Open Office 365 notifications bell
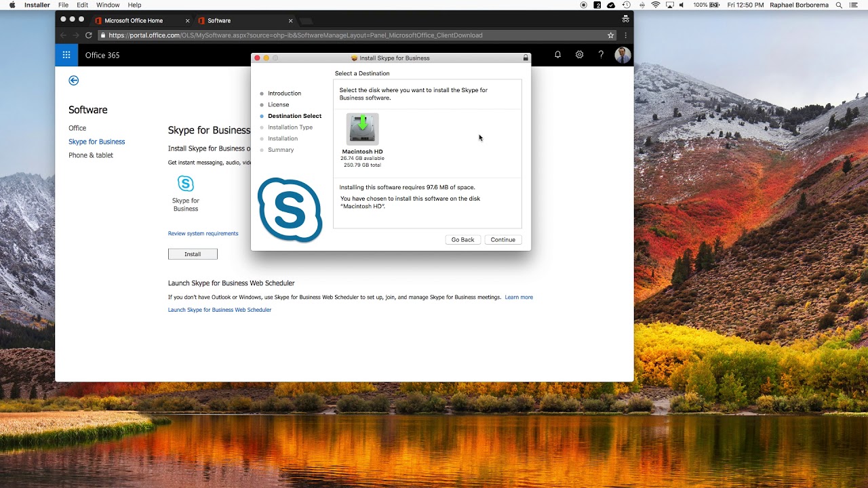 point(558,55)
